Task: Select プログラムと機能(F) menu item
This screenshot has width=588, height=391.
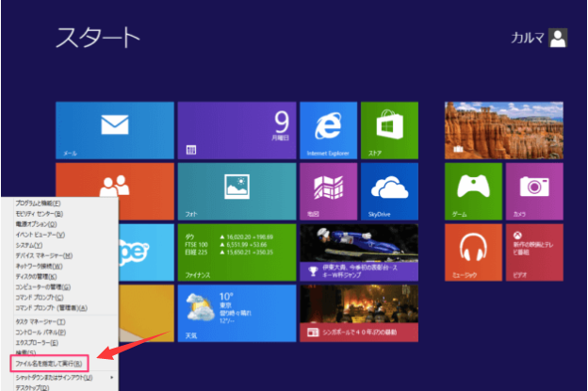Action: [x=38, y=204]
